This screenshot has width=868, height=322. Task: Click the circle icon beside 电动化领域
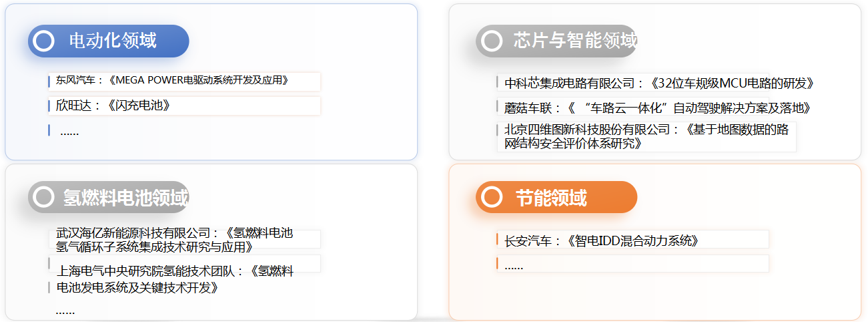(43, 41)
